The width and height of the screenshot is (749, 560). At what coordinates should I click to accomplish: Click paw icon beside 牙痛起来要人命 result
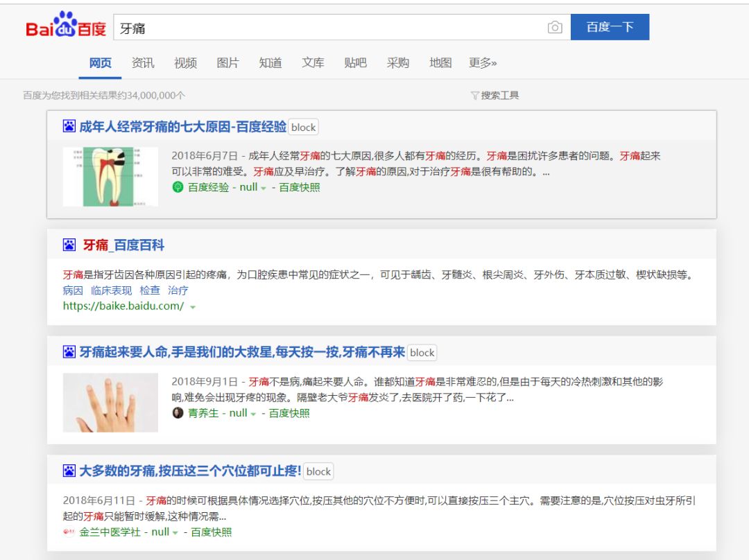(x=69, y=352)
